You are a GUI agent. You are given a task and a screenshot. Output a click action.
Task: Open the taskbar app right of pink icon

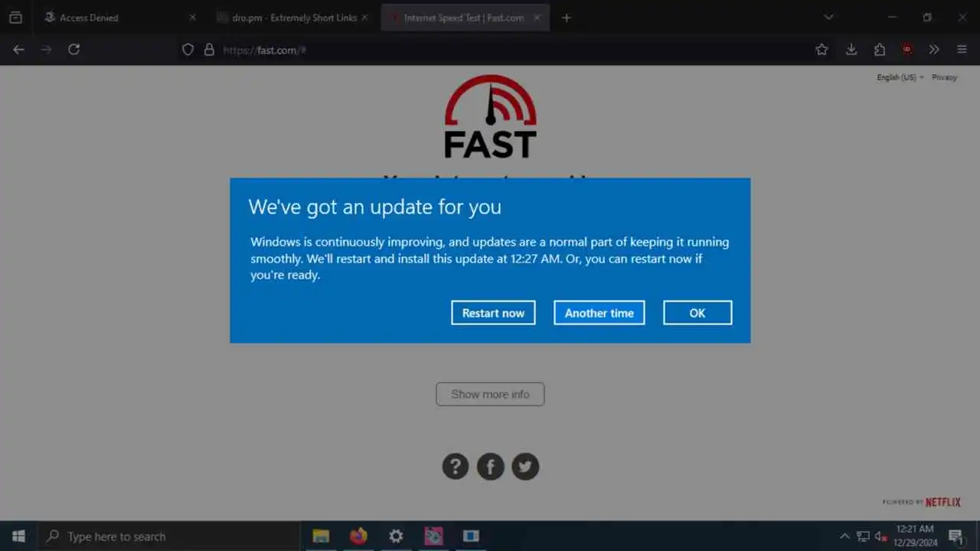tap(470, 536)
